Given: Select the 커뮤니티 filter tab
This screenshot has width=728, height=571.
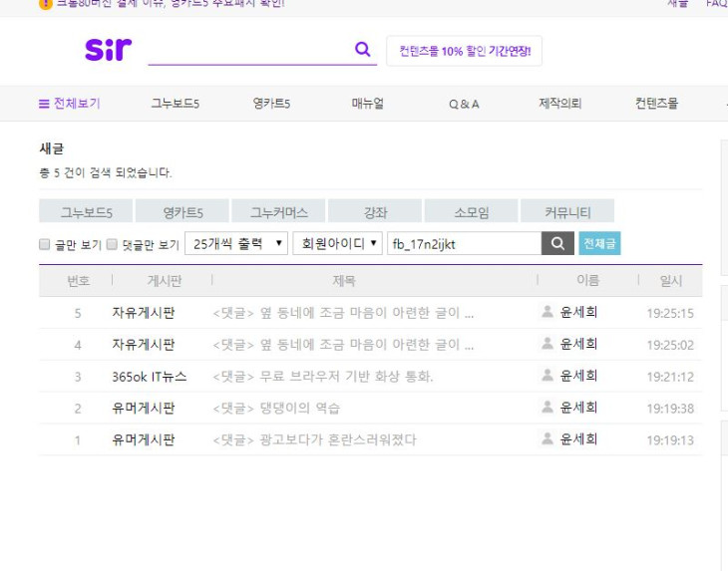Looking at the screenshot, I should (567, 211).
